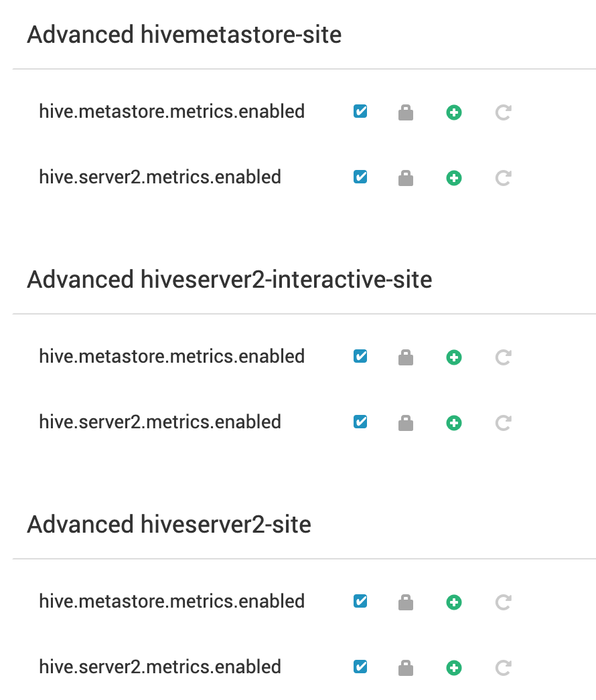Viewport: 596px width, 700px height.
Task: Uncheck hive.metastore.metrics.enabled in hivemetastore-site
Action: (360, 112)
